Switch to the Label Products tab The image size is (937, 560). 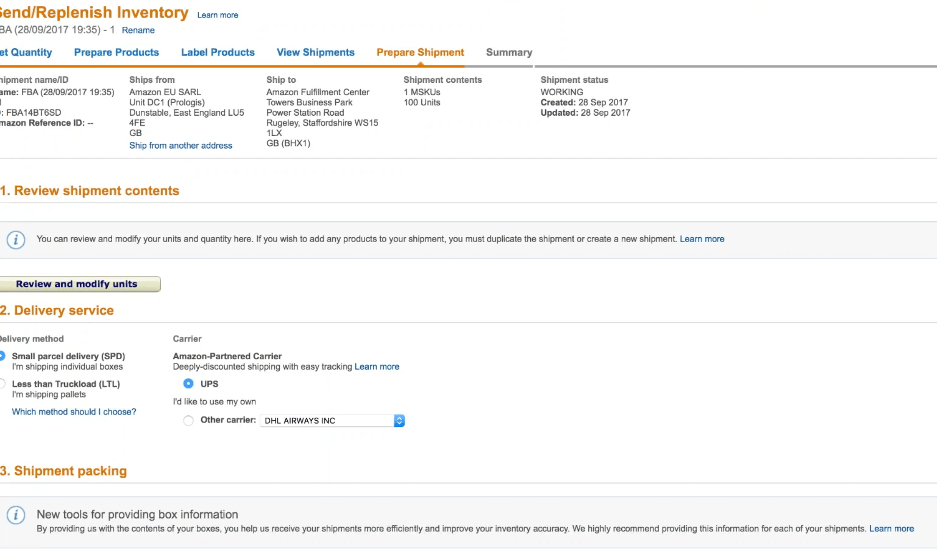(217, 52)
